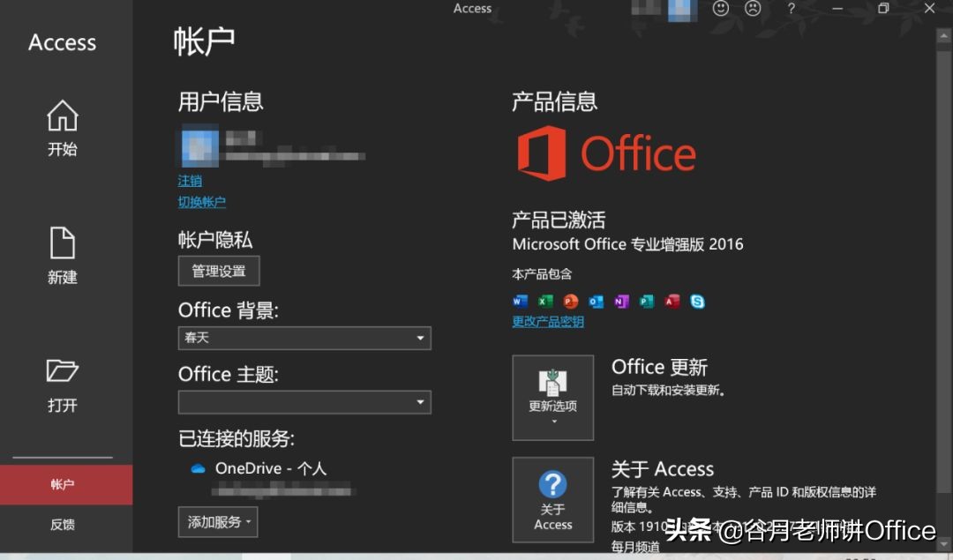Open help with the question mark icon
Viewport: 953px width, 560px height.
(791, 9)
